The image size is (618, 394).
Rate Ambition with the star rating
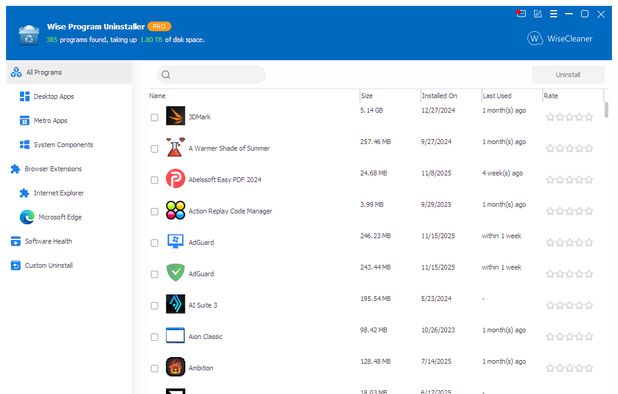click(570, 368)
